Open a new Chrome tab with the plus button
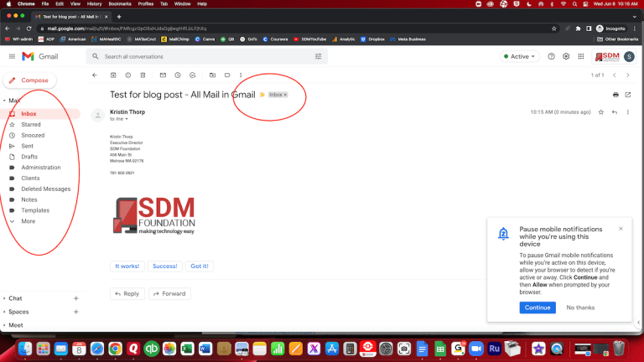 pyautogui.click(x=119, y=17)
